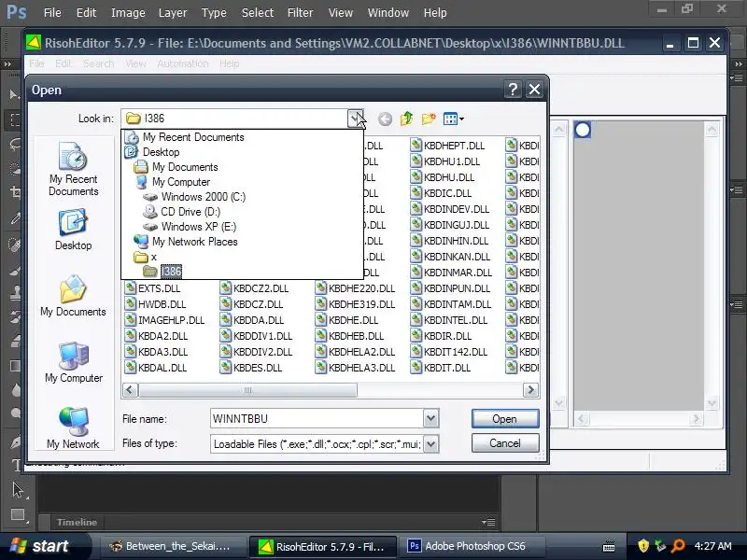Open Photoshop Timeline panel options menu
The image size is (747, 560).
pyautogui.click(x=488, y=523)
